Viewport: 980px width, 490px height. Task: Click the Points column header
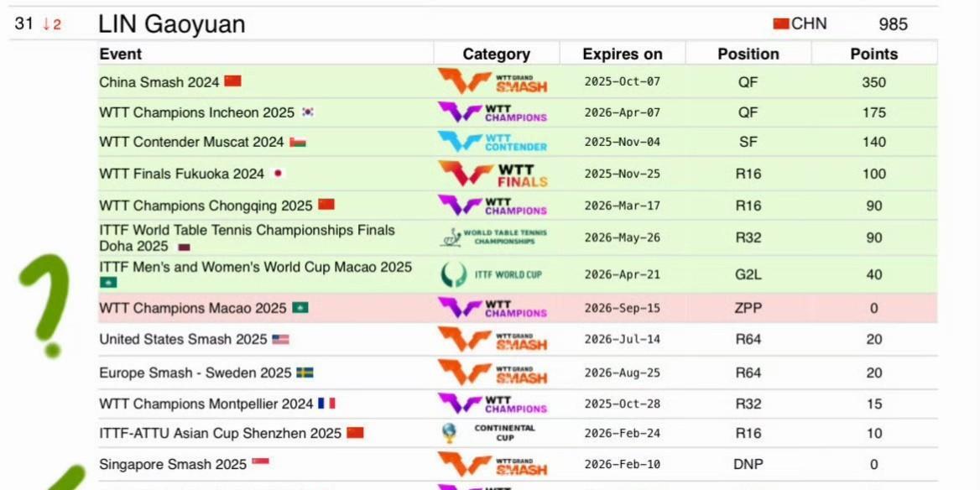pos(873,55)
